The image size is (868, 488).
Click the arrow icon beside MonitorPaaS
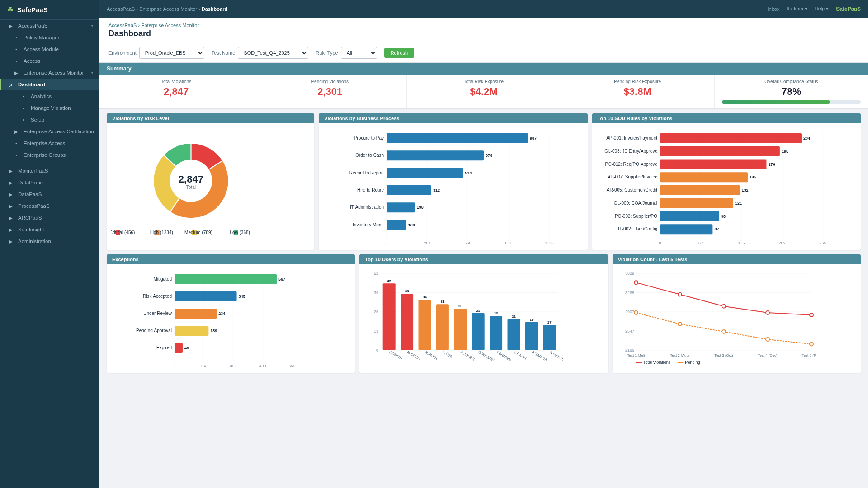11,171
